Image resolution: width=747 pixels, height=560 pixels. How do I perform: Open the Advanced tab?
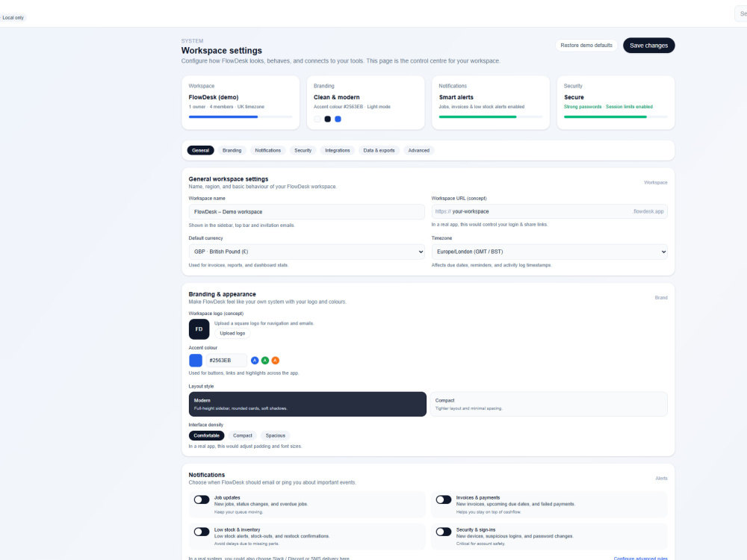pyautogui.click(x=419, y=151)
